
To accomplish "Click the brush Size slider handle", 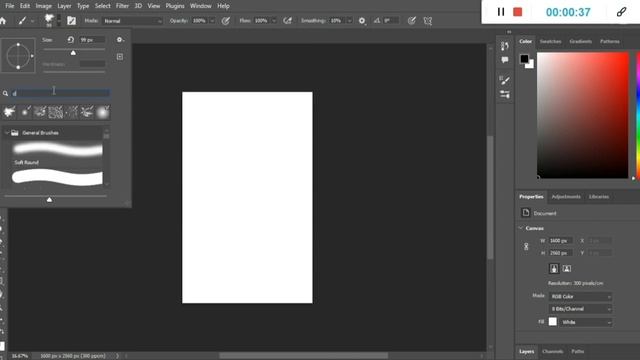I will click(73, 53).
